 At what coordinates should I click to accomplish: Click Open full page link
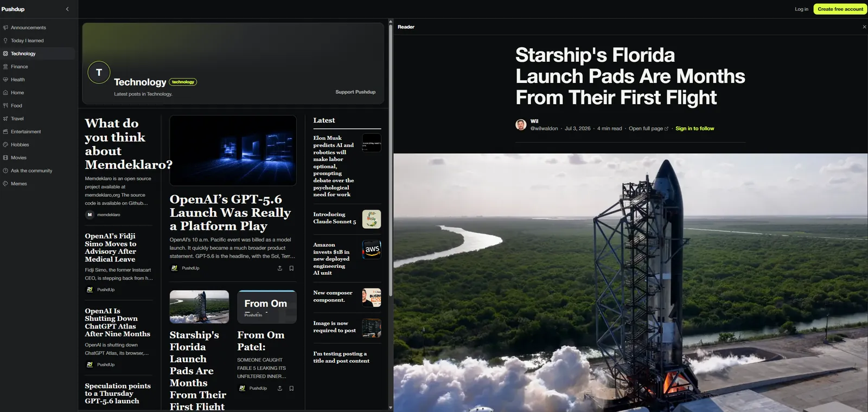tap(648, 129)
